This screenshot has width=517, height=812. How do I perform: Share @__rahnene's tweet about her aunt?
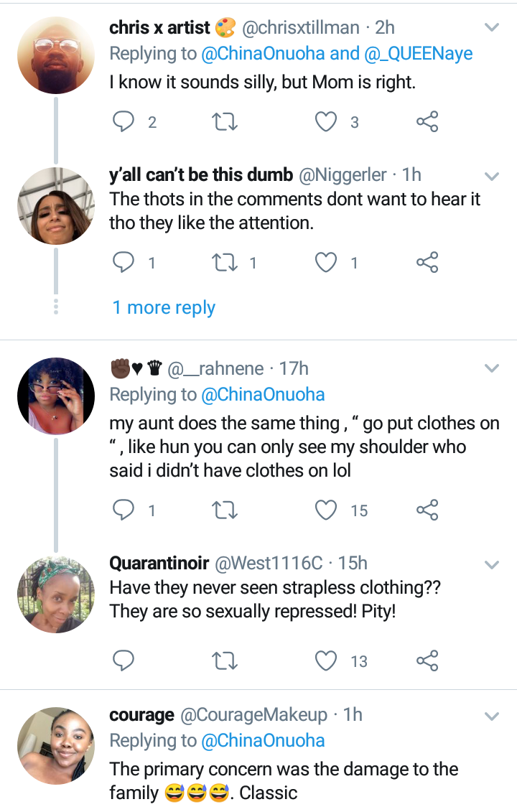(x=427, y=510)
